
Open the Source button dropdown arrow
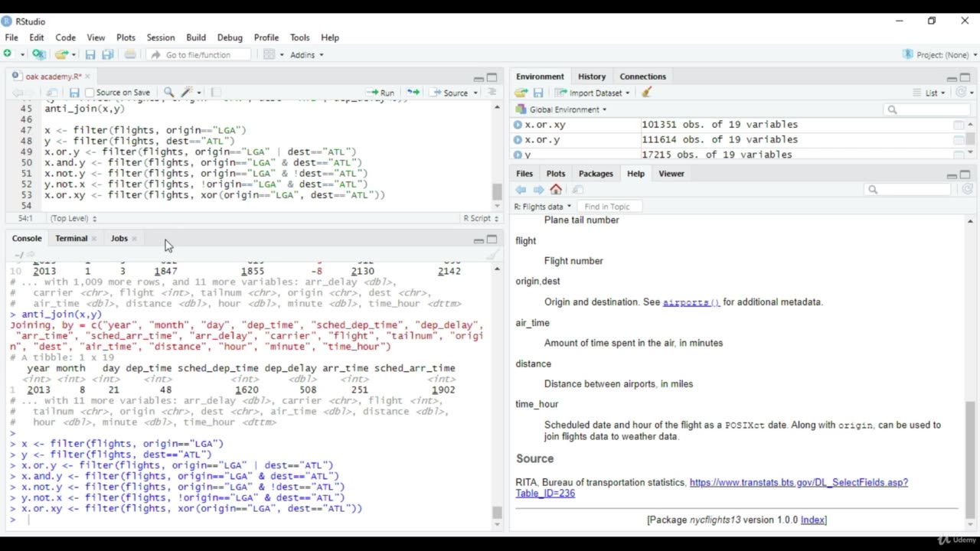point(475,93)
